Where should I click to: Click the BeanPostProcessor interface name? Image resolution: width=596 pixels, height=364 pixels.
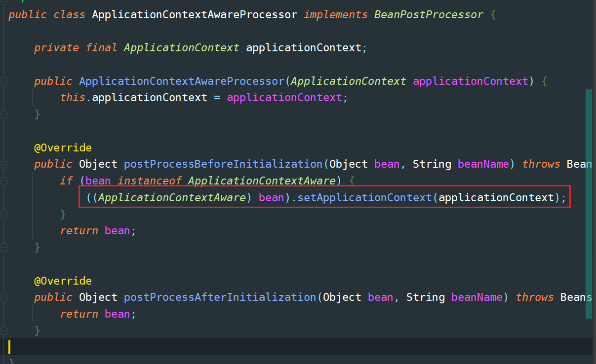(429, 14)
